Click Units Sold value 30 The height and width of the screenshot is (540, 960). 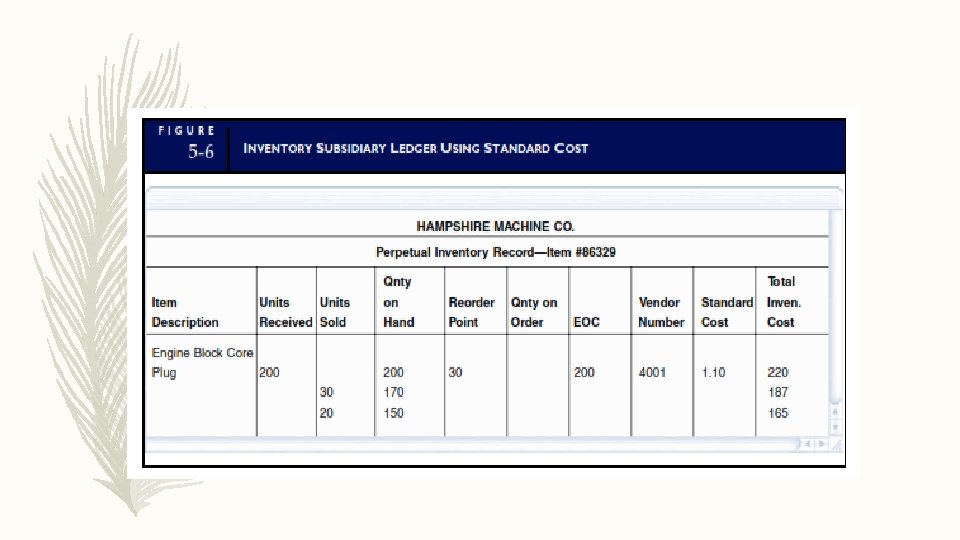[326, 392]
